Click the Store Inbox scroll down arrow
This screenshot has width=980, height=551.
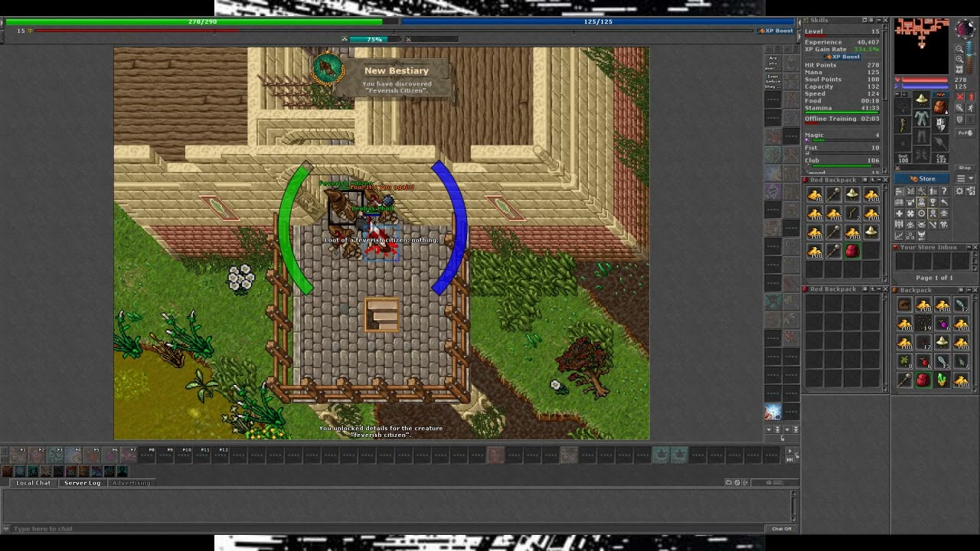point(975,269)
